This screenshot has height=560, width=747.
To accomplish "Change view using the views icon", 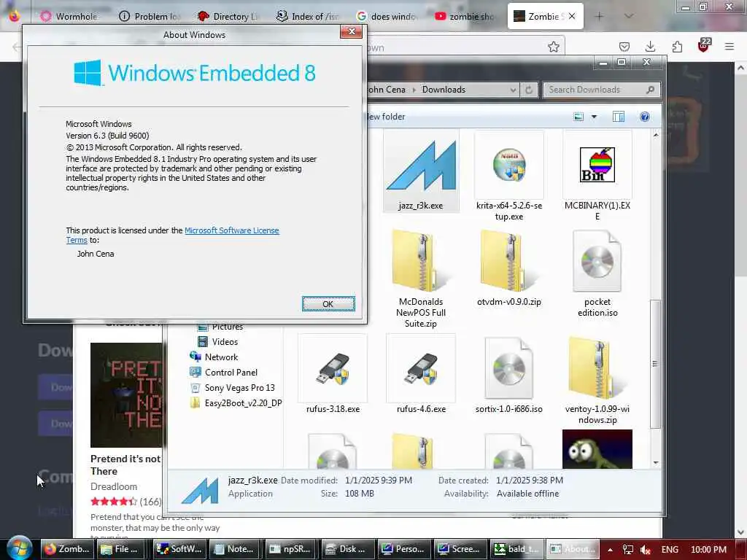I will pyautogui.click(x=578, y=117).
